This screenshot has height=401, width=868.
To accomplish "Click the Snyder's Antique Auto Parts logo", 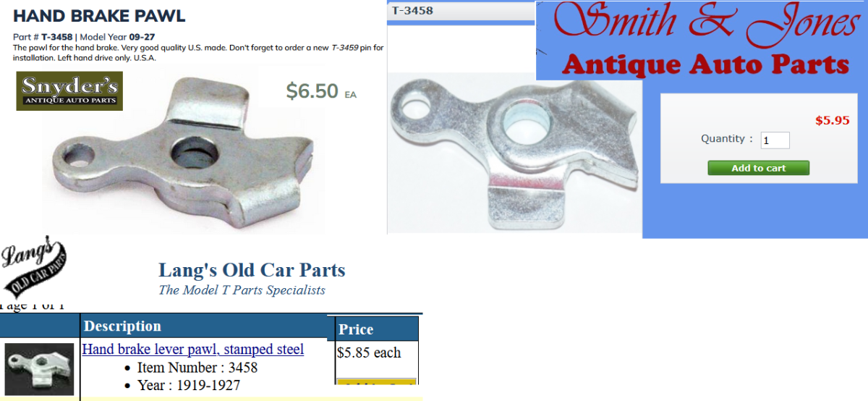I will [x=69, y=90].
